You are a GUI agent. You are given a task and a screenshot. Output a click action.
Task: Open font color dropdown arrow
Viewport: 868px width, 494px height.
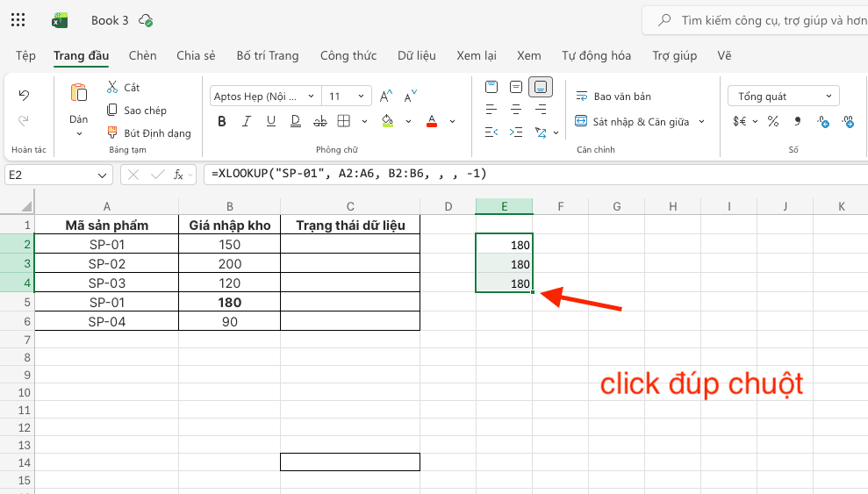pos(452,121)
